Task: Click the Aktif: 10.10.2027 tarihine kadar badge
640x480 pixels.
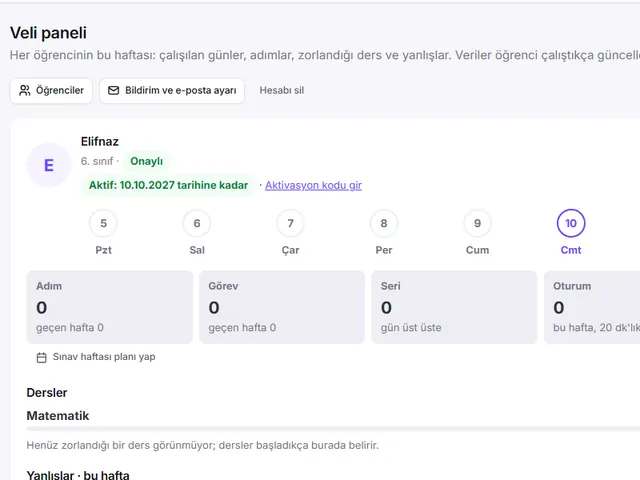Action: tap(168, 185)
